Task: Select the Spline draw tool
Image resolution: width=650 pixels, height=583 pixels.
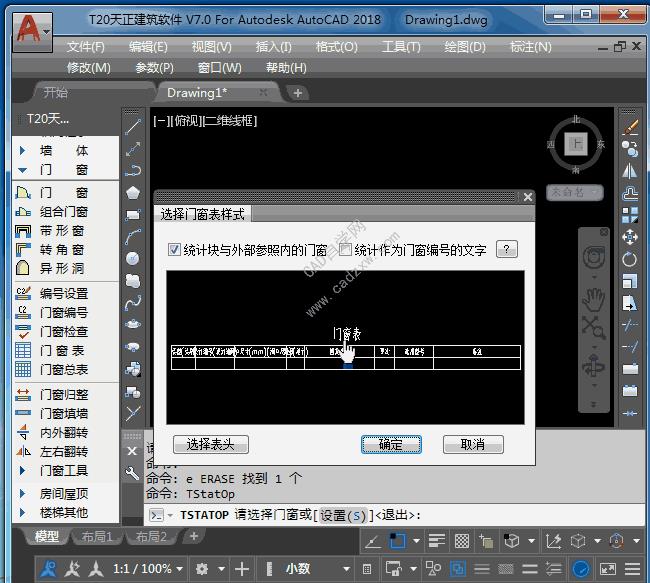Action: pyautogui.click(x=133, y=303)
